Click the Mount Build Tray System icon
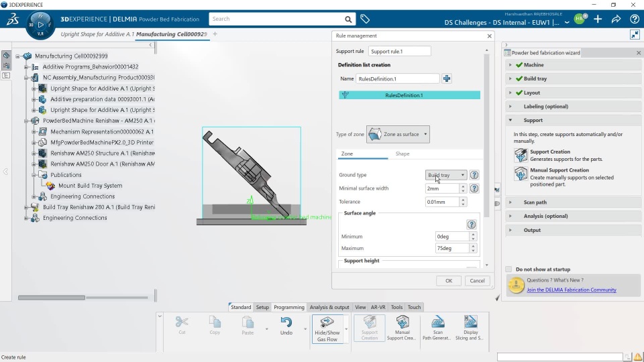 (x=50, y=186)
